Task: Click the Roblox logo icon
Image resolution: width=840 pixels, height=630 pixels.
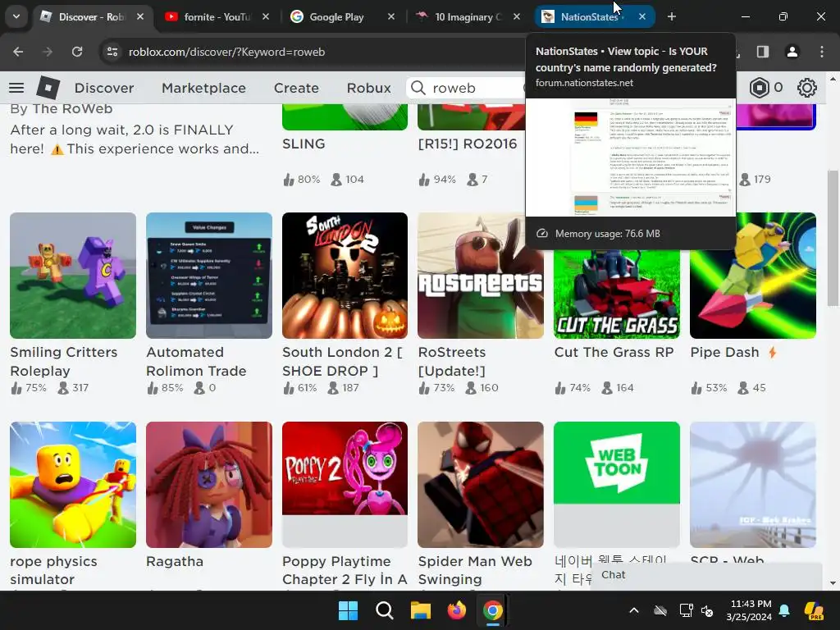Action: [x=48, y=88]
